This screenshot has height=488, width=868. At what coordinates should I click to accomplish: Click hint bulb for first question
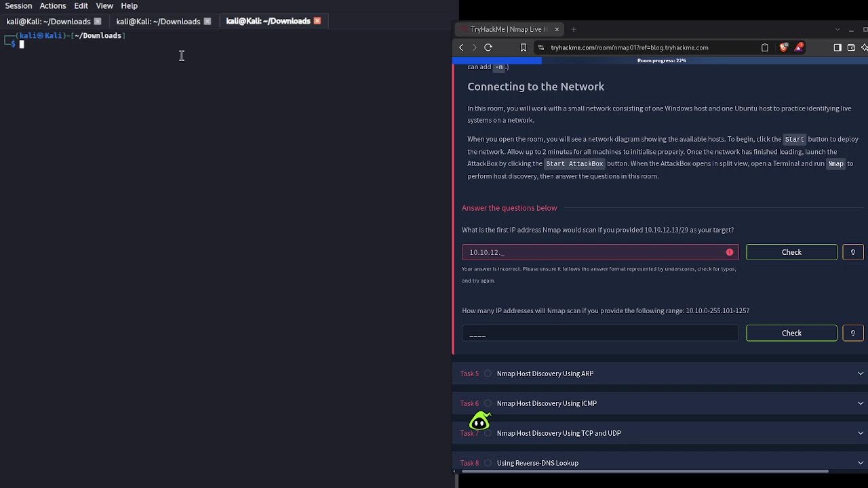coord(853,252)
